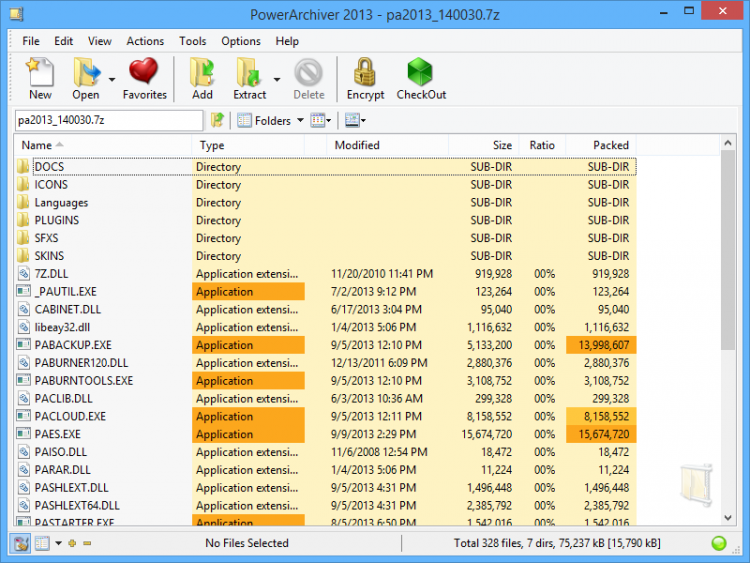
Task: Select the PASHLEXT64.DLL file
Action: tap(325, 505)
